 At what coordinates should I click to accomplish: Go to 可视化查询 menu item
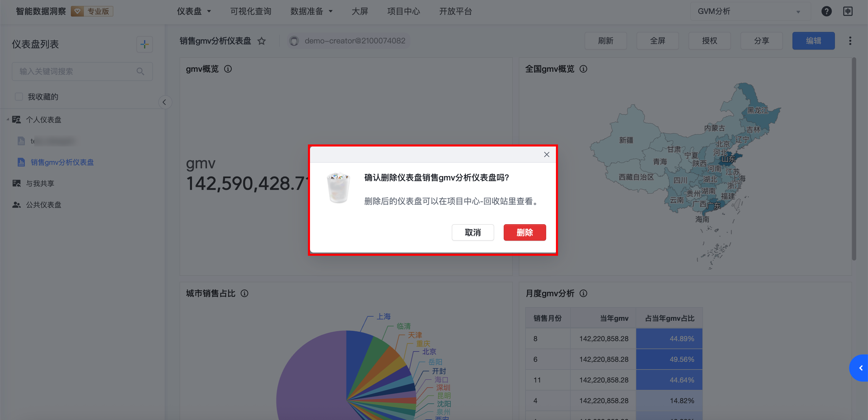pyautogui.click(x=251, y=12)
